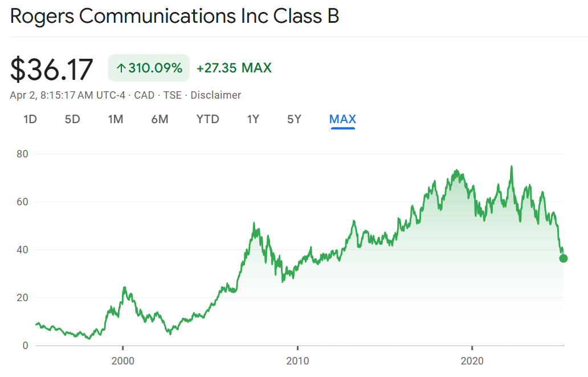Screen dimensions: 588x377
Task: Open the Disclaimer link
Action: 215,95
